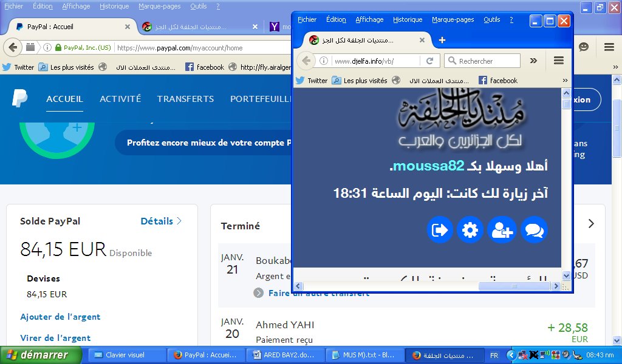Show site info icon in the Djelfa URL bar
The height and width of the screenshot is (364, 622).
pos(324,61)
